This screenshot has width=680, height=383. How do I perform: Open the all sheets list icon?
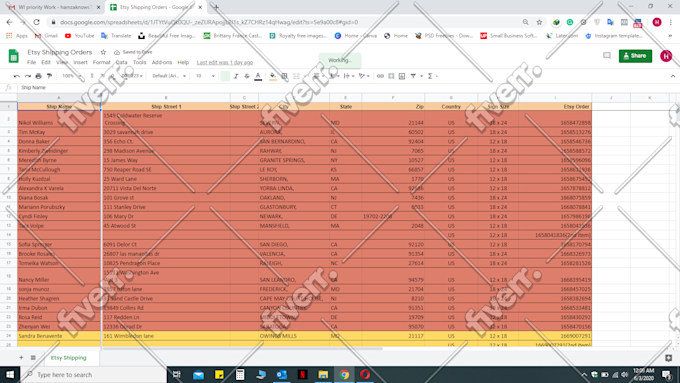click(33, 358)
